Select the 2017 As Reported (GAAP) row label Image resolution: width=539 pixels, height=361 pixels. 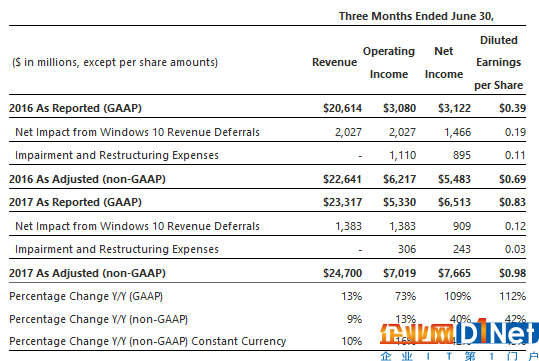tap(75, 202)
